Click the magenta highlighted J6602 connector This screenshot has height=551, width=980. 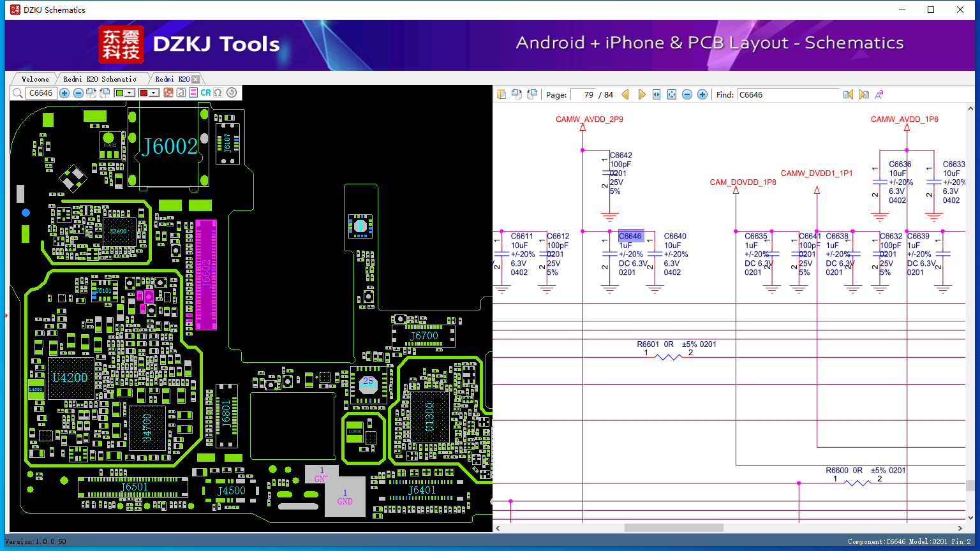click(206, 274)
